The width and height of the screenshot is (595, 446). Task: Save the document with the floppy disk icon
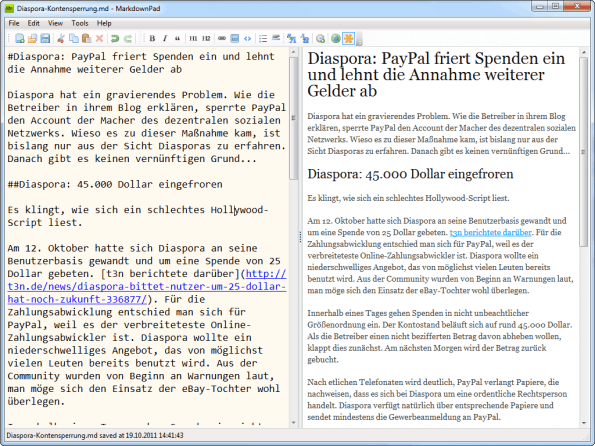pos(45,38)
